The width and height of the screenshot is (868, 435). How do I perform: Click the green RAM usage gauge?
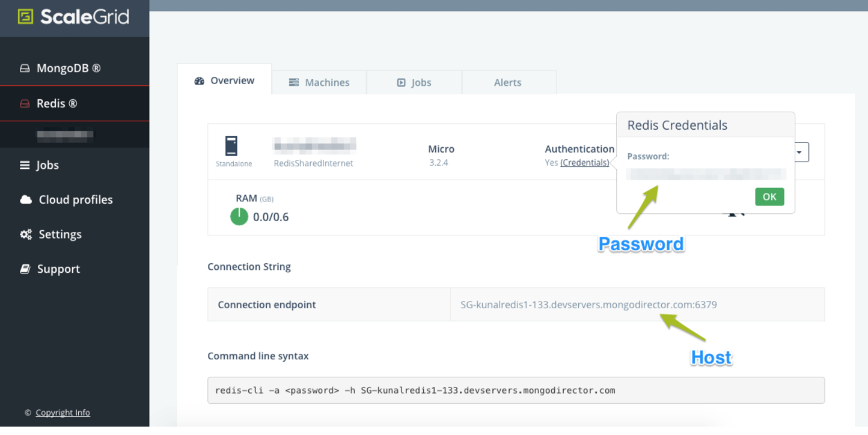[239, 216]
